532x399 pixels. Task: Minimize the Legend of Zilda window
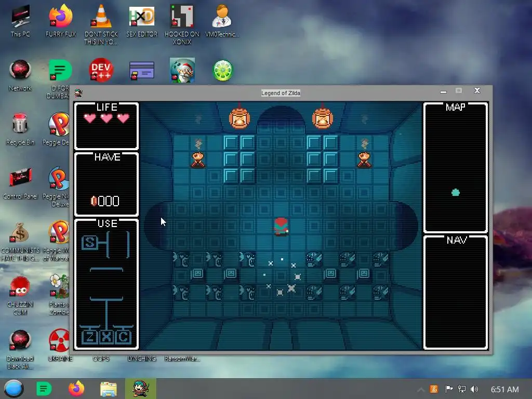(443, 91)
